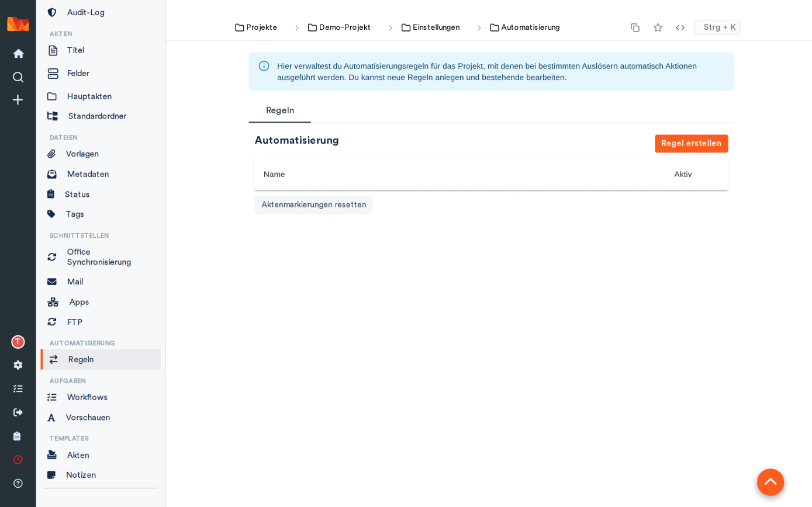Go to Projekte breadcrumb
Screen dimensions: 812x507
point(256,27)
